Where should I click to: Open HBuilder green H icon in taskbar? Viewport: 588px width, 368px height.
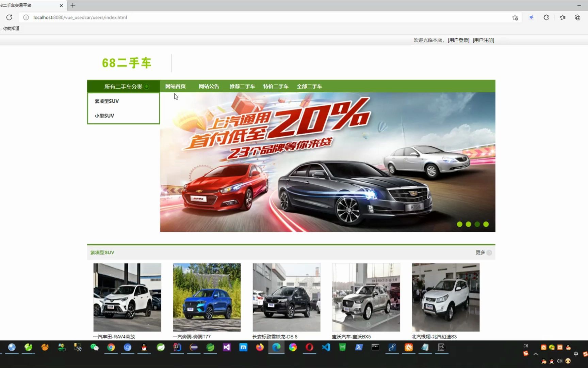pyautogui.click(x=342, y=347)
